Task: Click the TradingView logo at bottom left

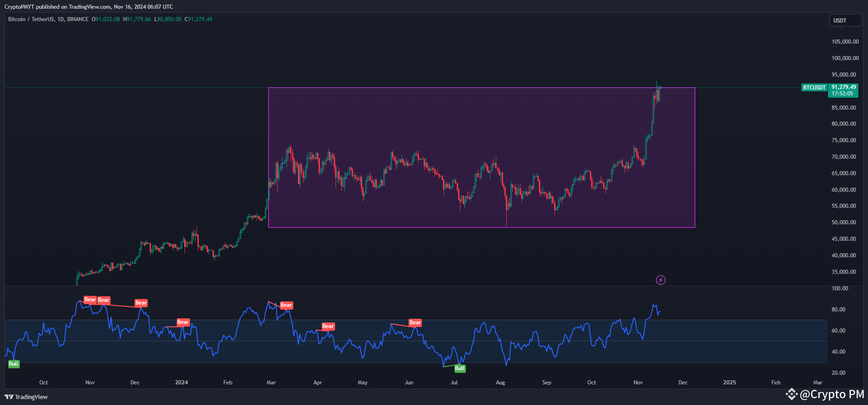Action: point(26,397)
